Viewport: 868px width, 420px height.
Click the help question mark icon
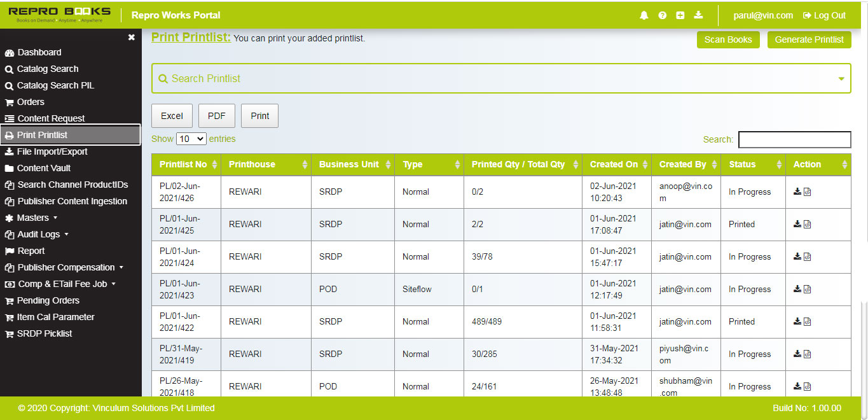[x=662, y=15]
